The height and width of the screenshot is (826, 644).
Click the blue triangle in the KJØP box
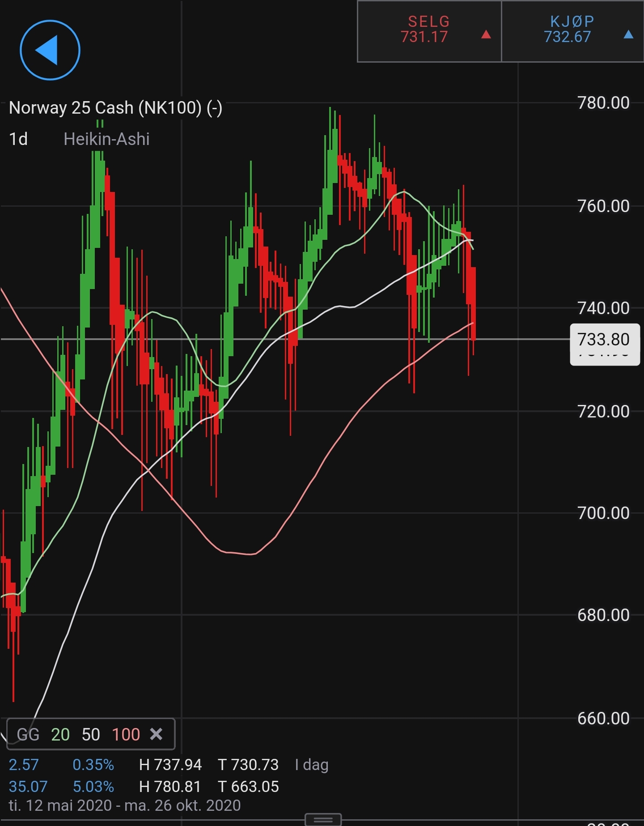(x=628, y=35)
